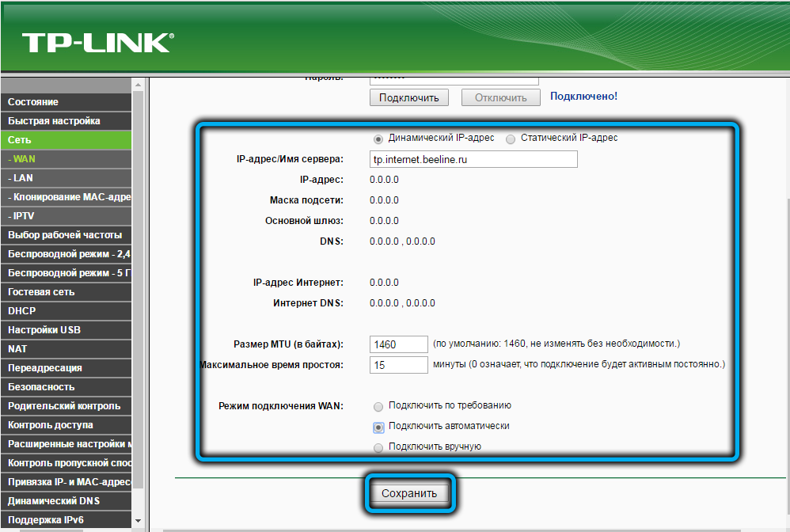Screen dimensions: 790x532
Task: Choose 'Подключить автоматически' connection mode
Action: pyautogui.click(x=378, y=427)
